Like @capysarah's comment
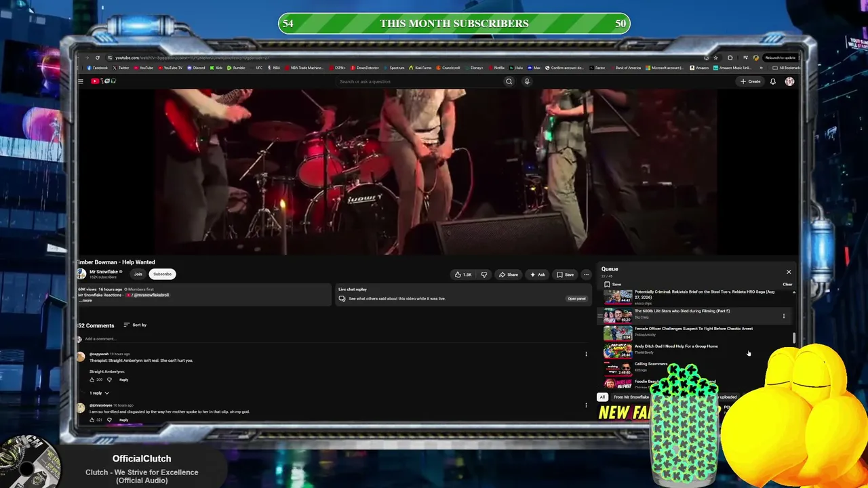This screenshot has height=488, width=868. pyautogui.click(x=92, y=380)
